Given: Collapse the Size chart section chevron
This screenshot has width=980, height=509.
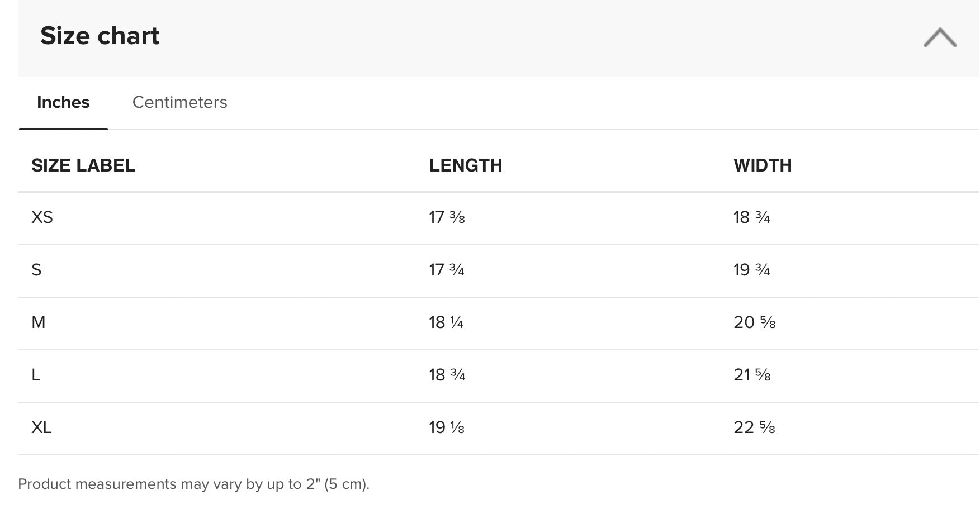Looking at the screenshot, I should pyautogui.click(x=940, y=37).
